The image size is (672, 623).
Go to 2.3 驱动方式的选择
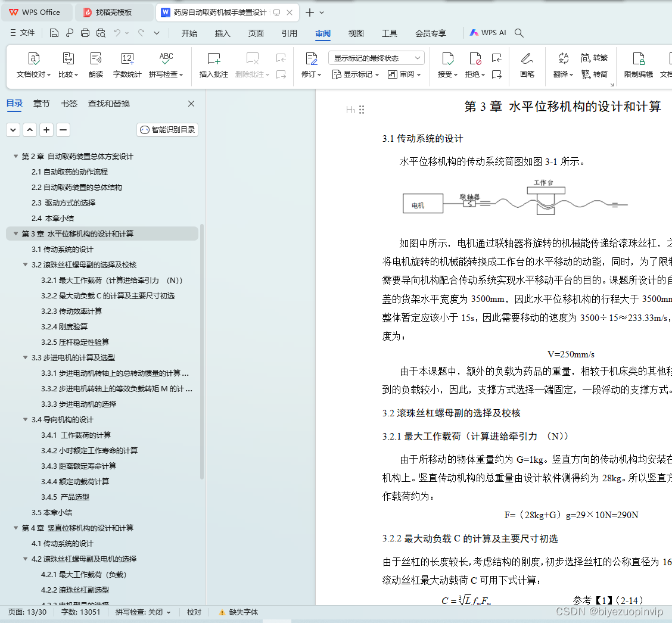coord(63,203)
